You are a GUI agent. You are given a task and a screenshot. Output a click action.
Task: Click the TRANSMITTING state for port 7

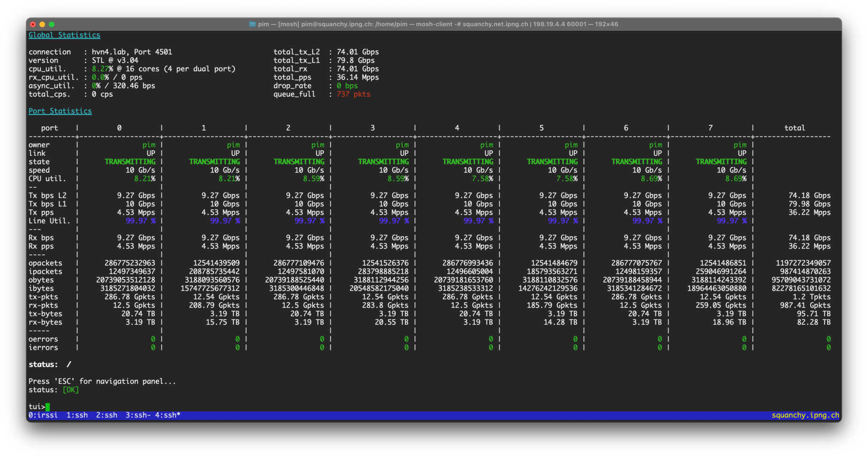point(721,162)
